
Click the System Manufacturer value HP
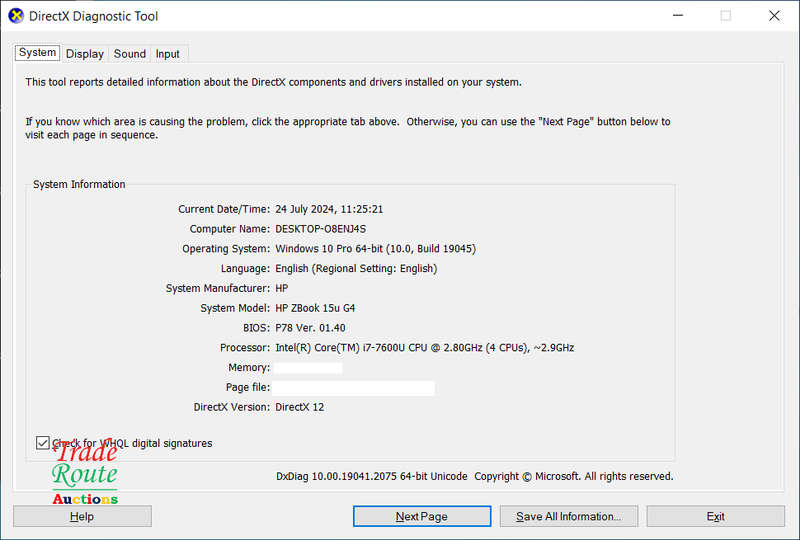tap(282, 288)
